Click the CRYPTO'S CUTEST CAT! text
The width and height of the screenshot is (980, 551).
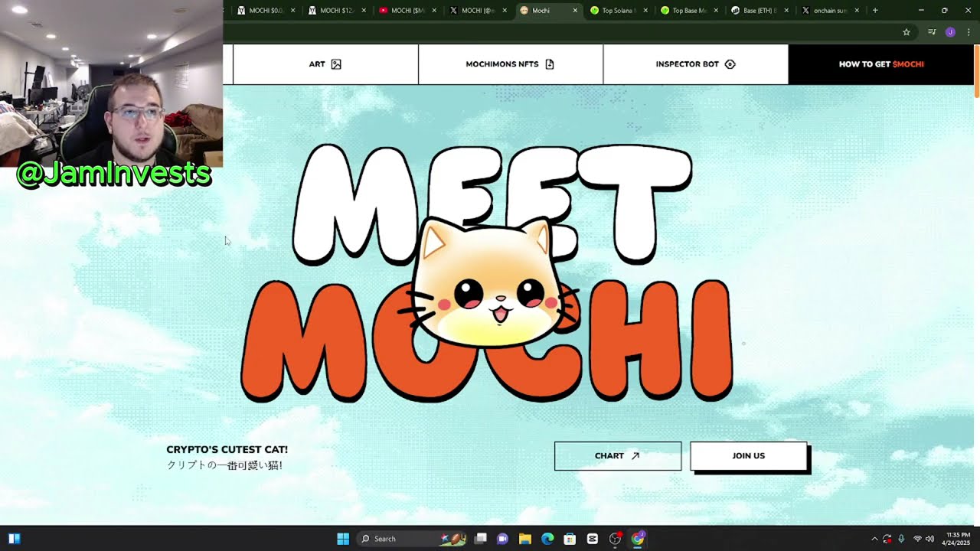227,450
